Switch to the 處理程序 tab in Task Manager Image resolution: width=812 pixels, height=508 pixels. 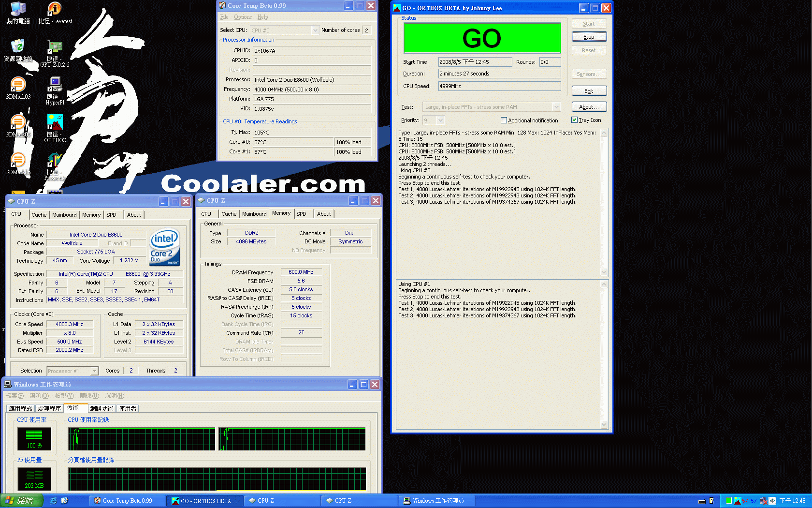50,408
